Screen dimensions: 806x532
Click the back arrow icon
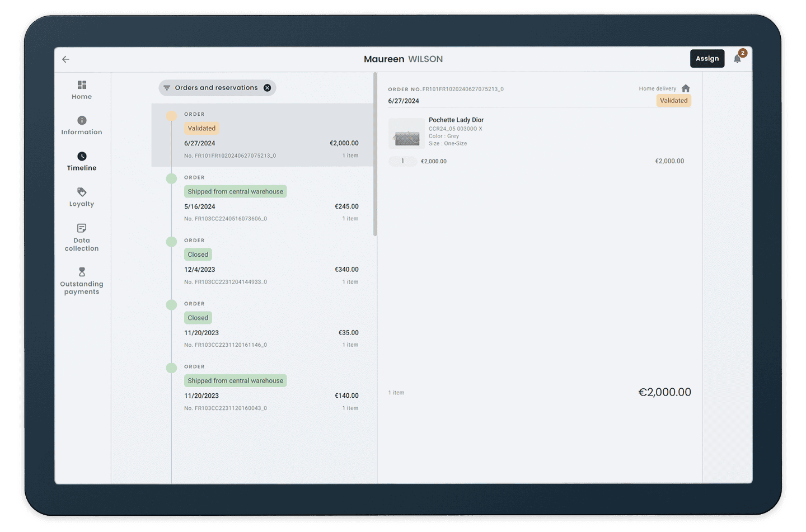click(x=65, y=59)
